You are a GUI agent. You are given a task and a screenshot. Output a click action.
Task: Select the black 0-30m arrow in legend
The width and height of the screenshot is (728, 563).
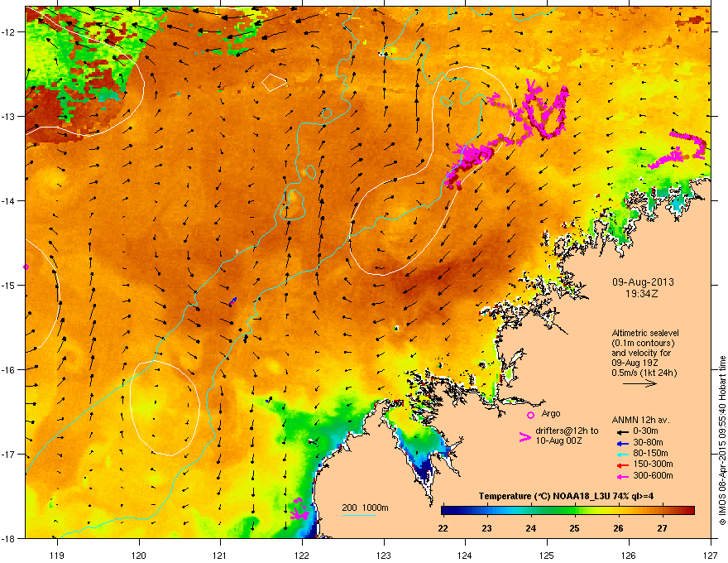tap(622, 431)
